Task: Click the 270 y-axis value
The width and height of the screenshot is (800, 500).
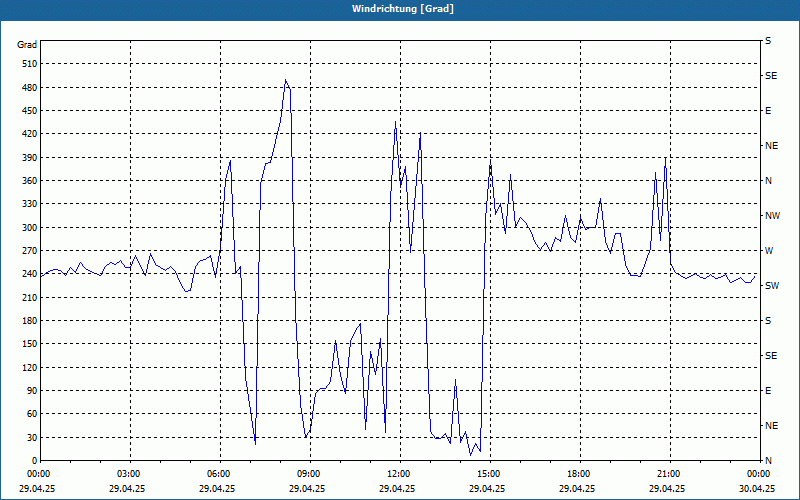Action: pyautogui.click(x=30, y=251)
